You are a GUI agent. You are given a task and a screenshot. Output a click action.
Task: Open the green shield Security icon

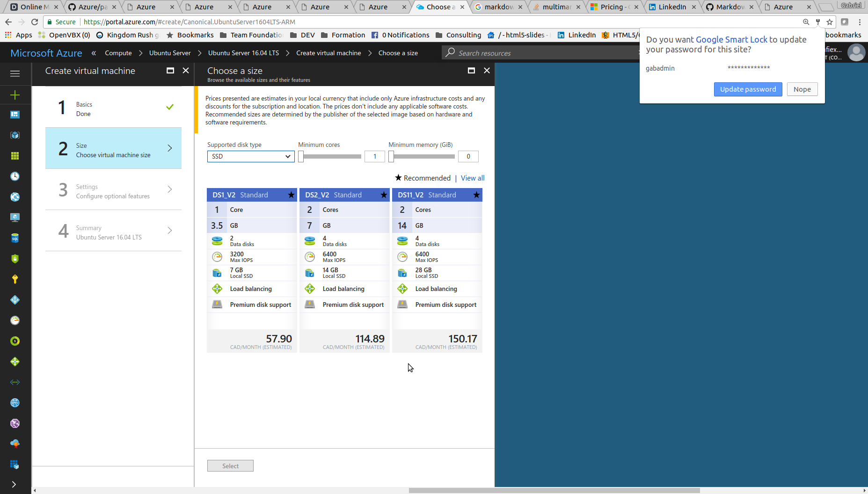[15, 259]
